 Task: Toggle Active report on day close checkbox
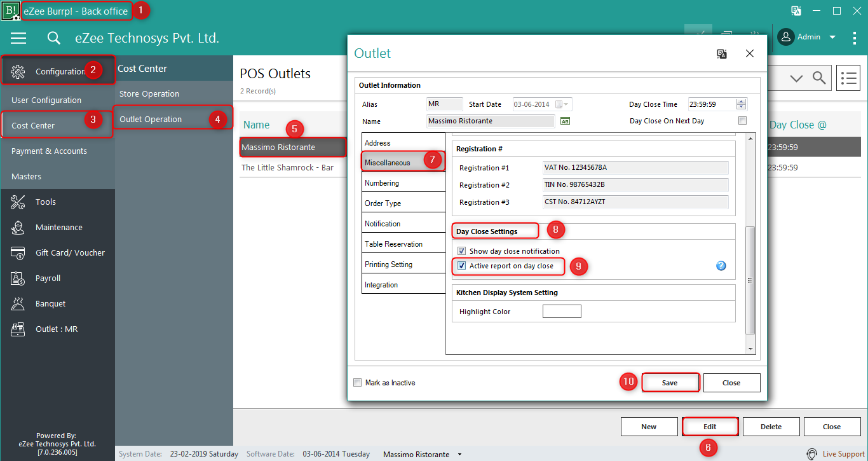click(462, 266)
